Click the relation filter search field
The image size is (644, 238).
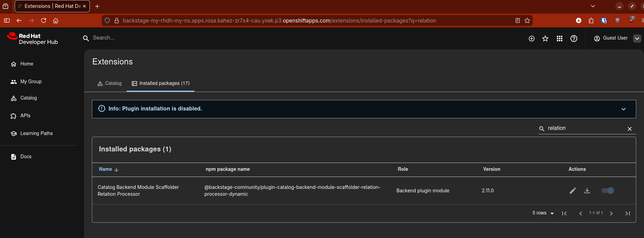[586, 128]
